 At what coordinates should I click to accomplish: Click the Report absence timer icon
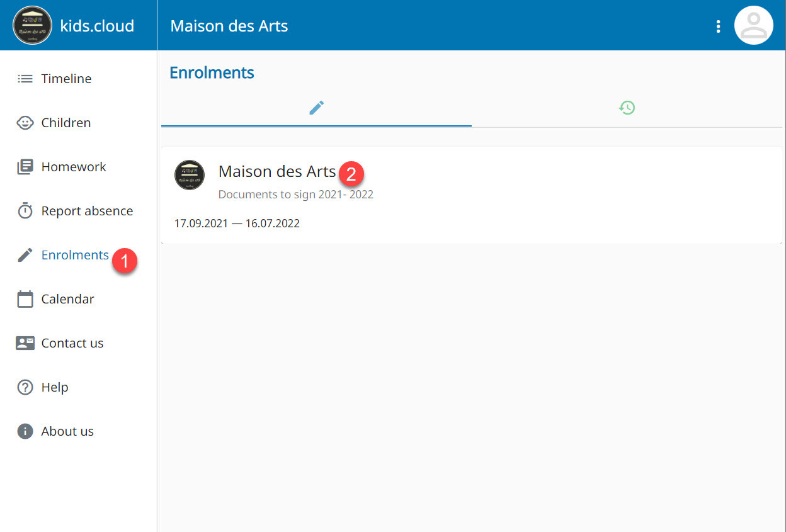coord(25,211)
